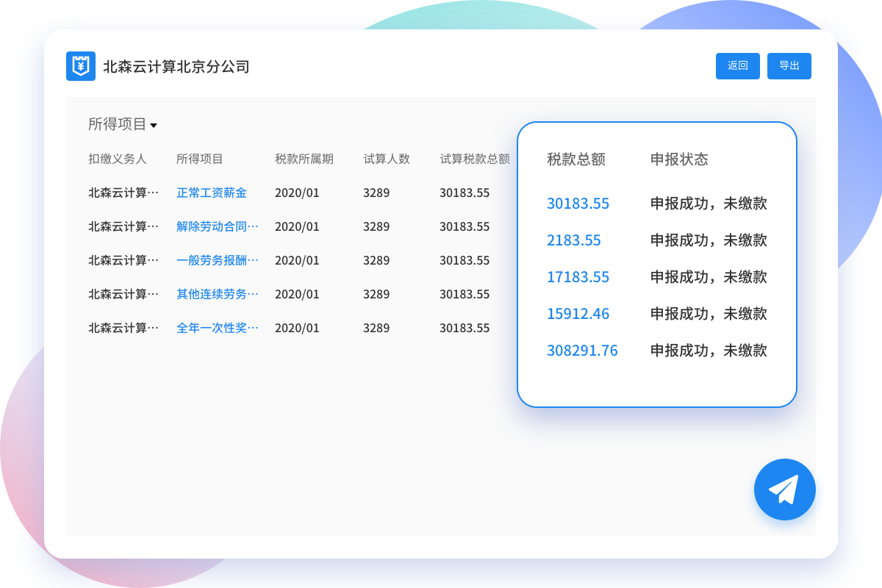Click the tax total 15912.46 link
882x588 pixels.
click(578, 314)
